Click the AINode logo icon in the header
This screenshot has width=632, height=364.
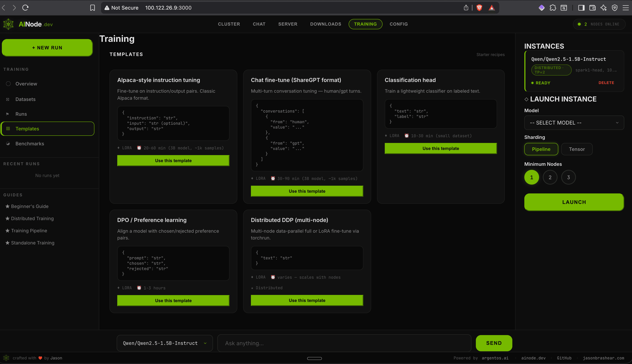pos(8,24)
